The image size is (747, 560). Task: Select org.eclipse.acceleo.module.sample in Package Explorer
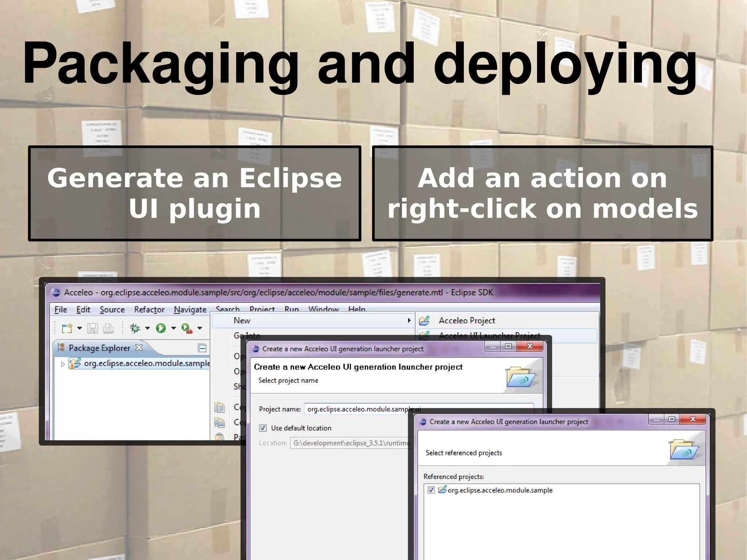(147, 363)
